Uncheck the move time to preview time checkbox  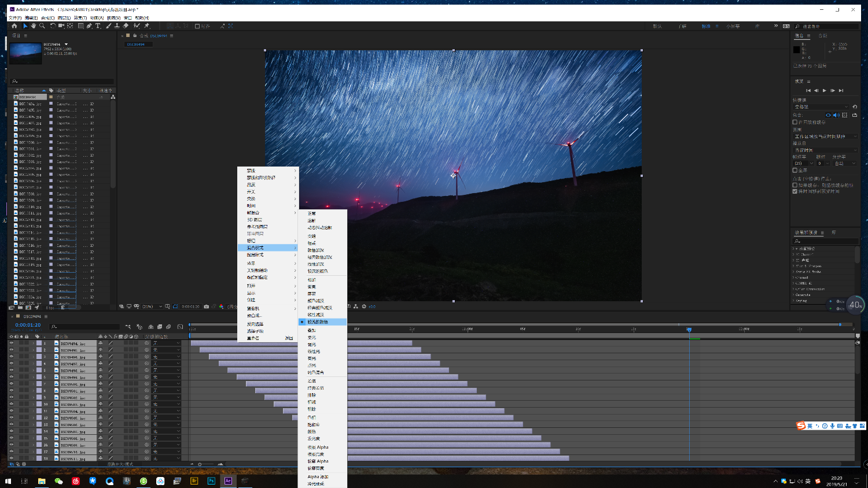click(795, 191)
